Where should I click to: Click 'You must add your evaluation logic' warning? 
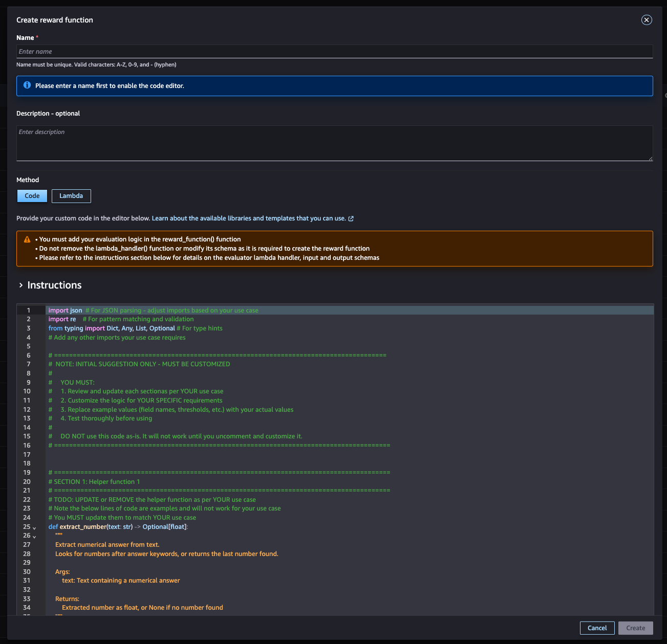[138, 239]
